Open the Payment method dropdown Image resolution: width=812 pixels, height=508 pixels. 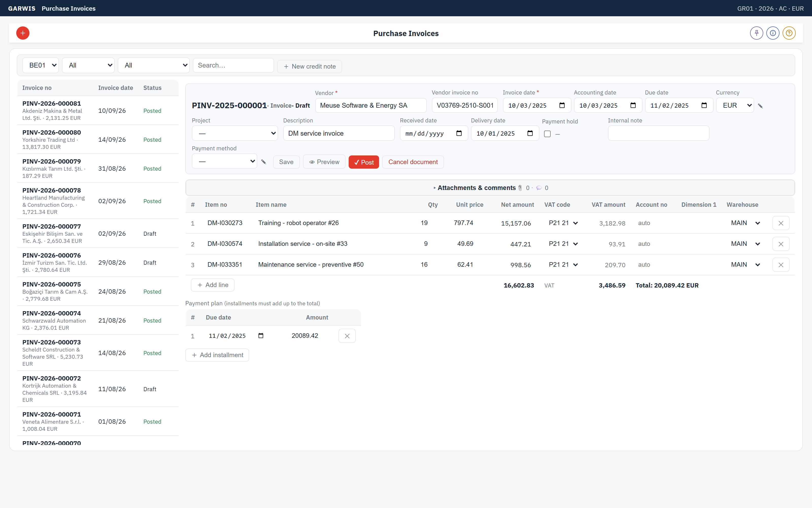point(224,161)
